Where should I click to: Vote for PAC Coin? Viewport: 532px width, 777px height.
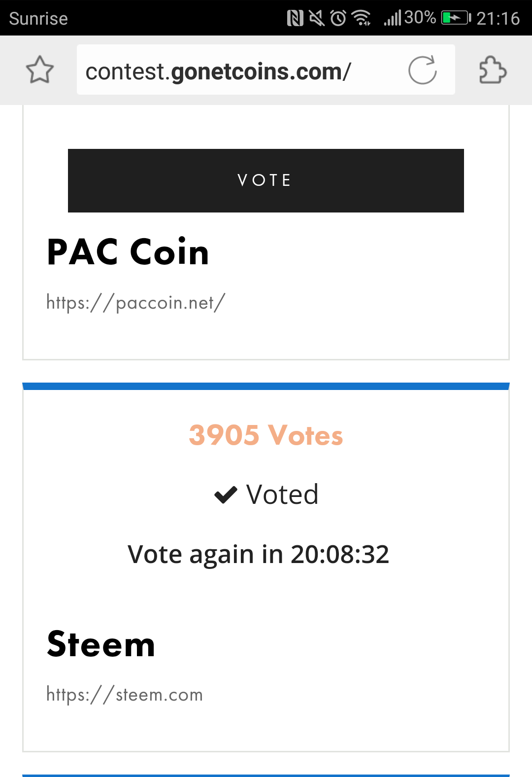coord(266,180)
